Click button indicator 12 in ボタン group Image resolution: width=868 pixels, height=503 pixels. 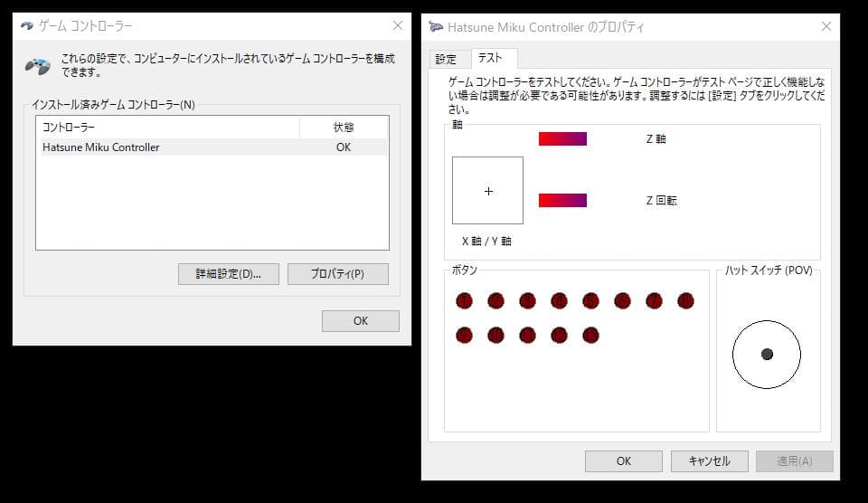coord(559,335)
